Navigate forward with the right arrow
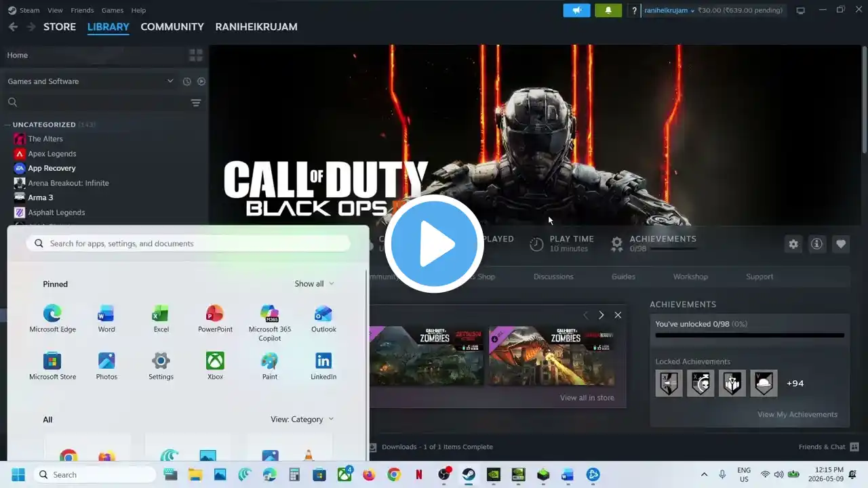The width and height of the screenshot is (868, 488). pyautogui.click(x=31, y=27)
